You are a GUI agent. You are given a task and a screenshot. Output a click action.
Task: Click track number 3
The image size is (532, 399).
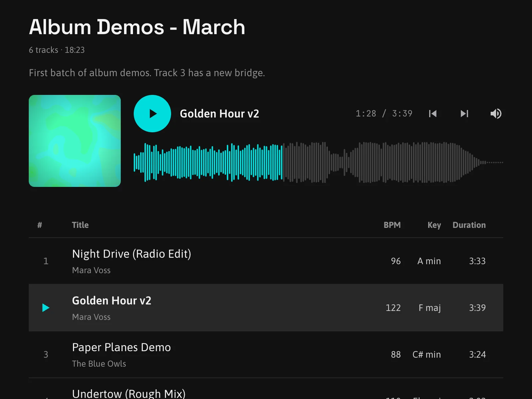pos(46,354)
